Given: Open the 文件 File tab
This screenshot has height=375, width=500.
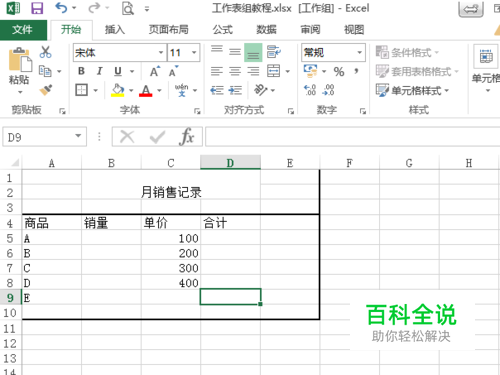Looking at the screenshot, I should click(23, 30).
